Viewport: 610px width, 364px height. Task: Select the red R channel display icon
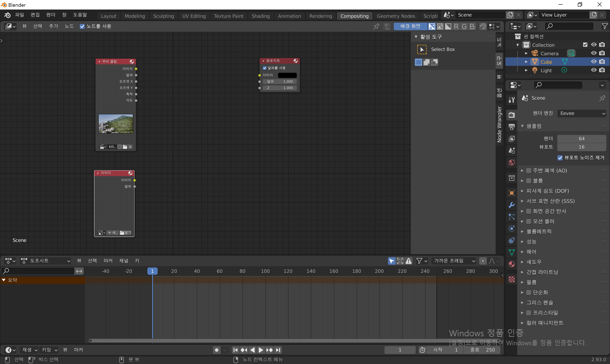point(456,26)
